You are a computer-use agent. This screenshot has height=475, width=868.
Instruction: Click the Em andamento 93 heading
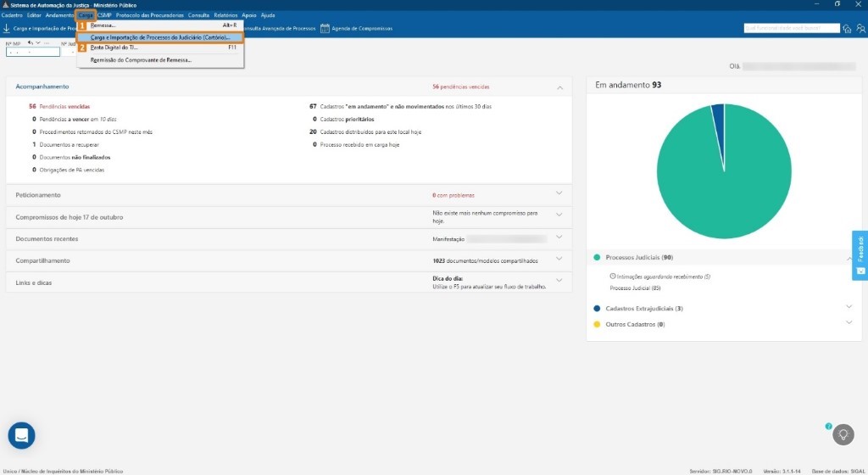[x=628, y=85]
